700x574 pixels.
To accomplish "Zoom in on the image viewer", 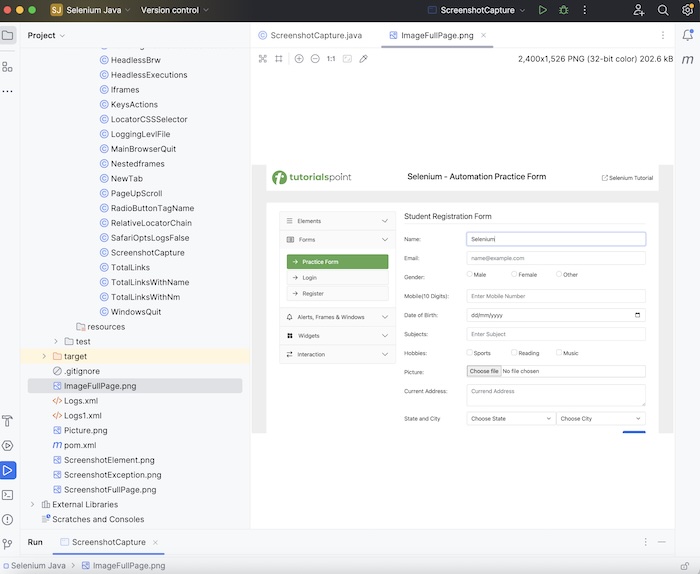I will pos(299,59).
